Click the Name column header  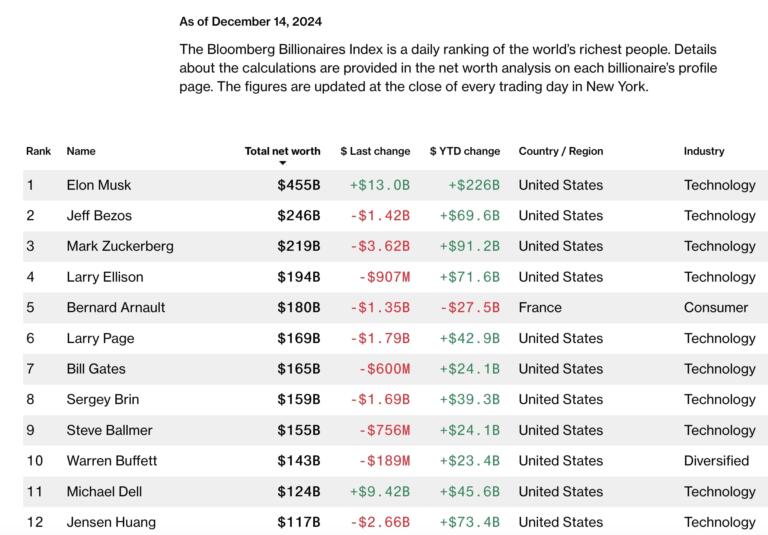coord(81,151)
